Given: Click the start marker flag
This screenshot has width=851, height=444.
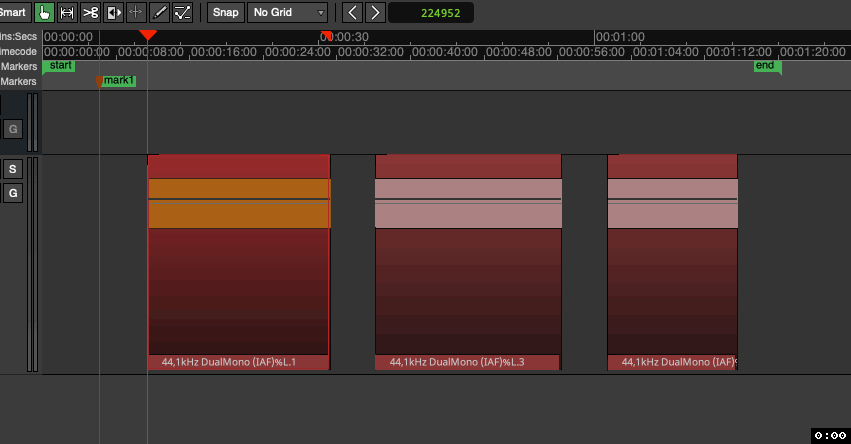Looking at the screenshot, I should click(59, 66).
